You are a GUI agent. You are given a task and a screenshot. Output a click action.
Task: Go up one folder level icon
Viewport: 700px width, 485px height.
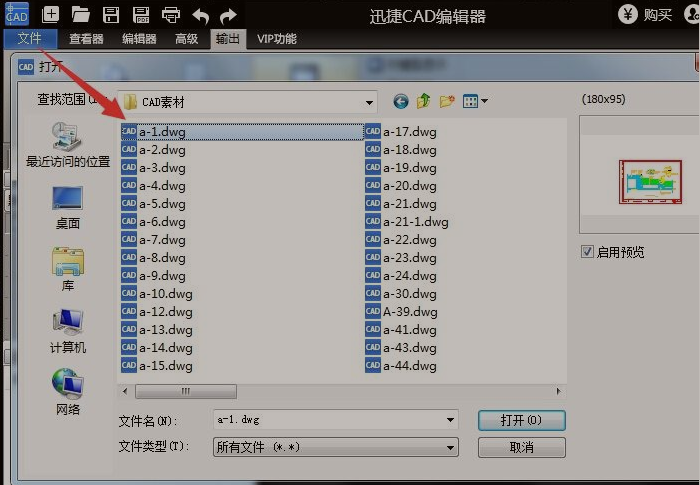[x=423, y=101]
